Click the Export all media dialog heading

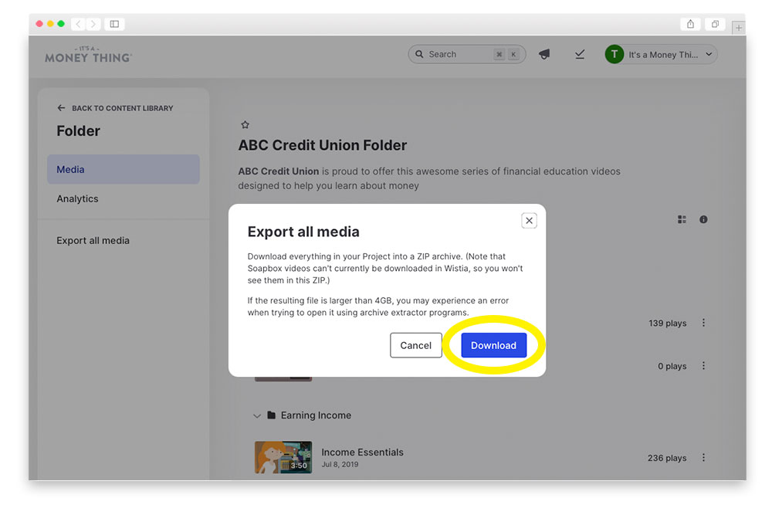303,232
